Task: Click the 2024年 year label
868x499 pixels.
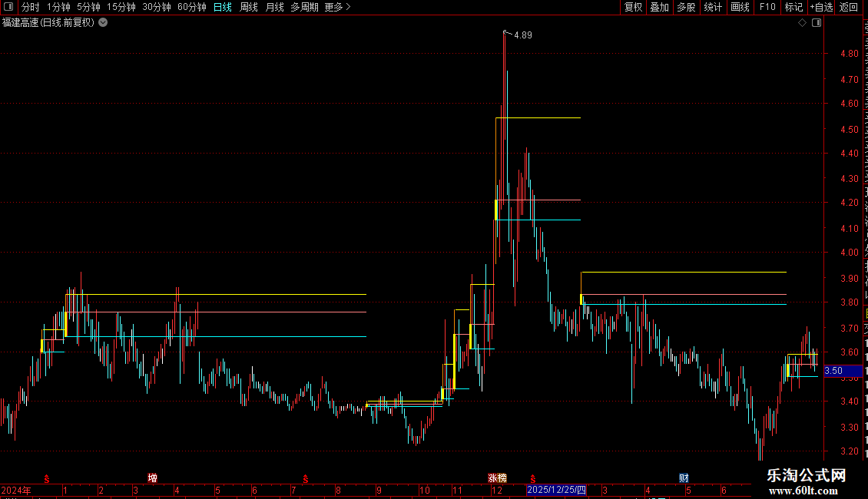Action: click(x=16, y=490)
